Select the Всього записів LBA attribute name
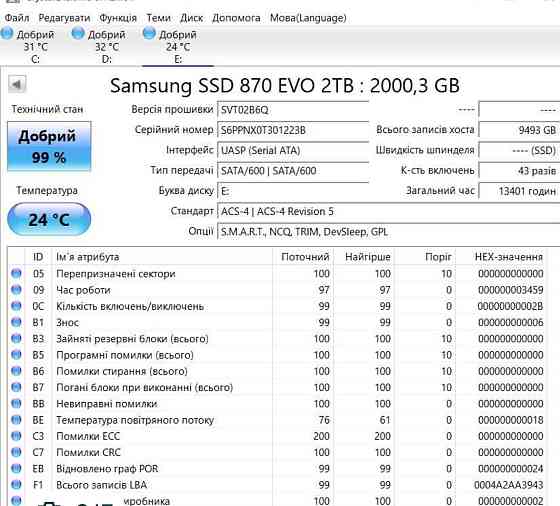Image resolution: width=560 pixels, height=506 pixels. click(x=101, y=485)
